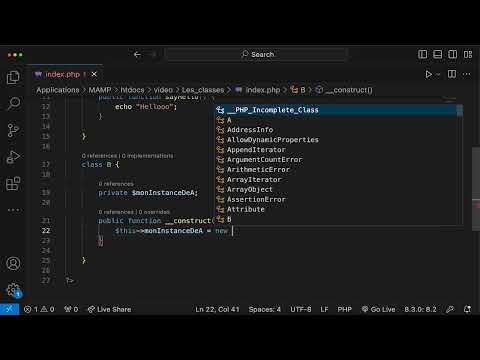Click the wrench status bar icon
The image size is (480, 360).
coord(450,309)
